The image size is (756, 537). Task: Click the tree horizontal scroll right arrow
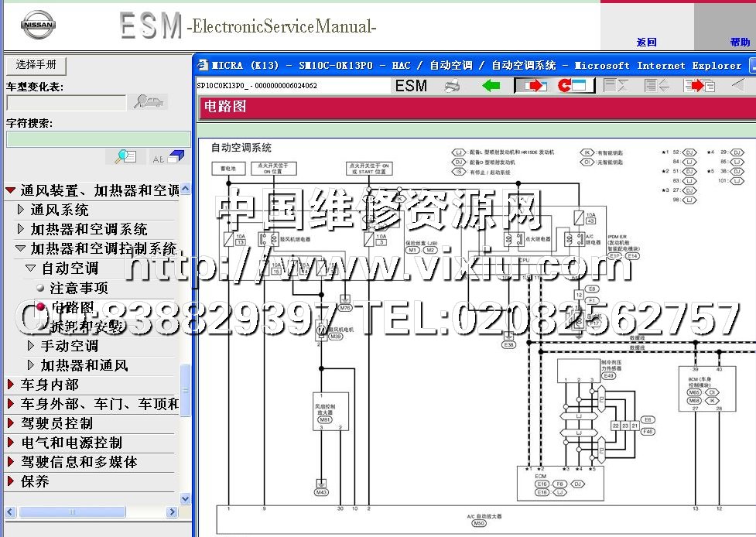pyautogui.click(x=172, y=512)
